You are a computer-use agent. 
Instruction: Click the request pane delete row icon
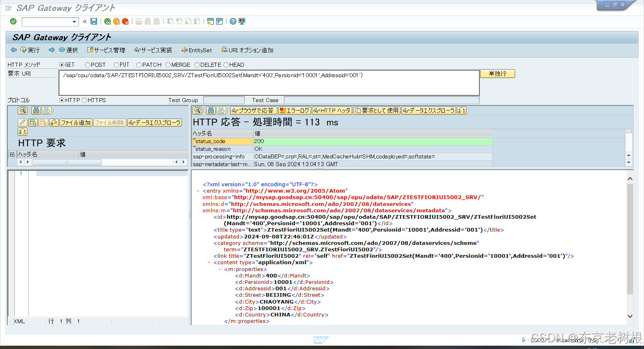coord(43,122)
